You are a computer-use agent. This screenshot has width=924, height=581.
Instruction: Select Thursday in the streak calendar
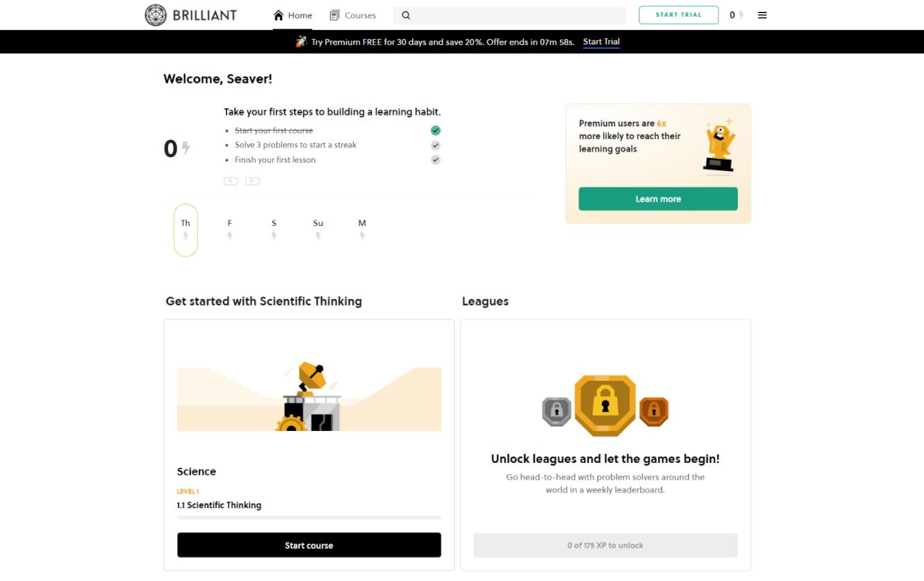[x=185, y=230]
